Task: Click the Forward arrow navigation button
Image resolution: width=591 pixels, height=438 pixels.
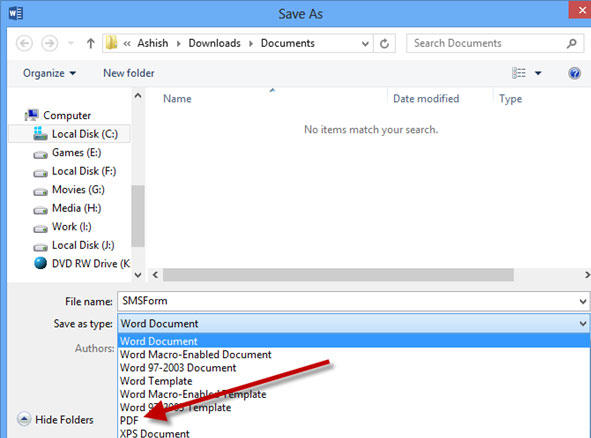Action: (50, 43)
